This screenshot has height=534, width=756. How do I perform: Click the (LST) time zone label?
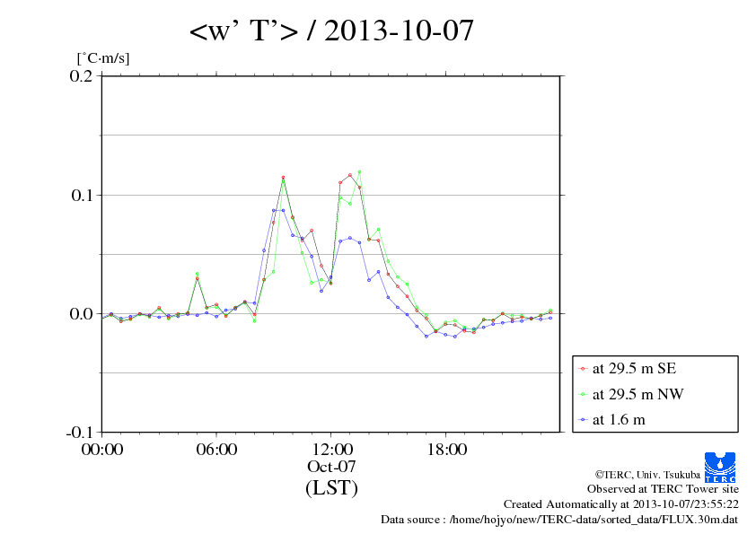331,488
